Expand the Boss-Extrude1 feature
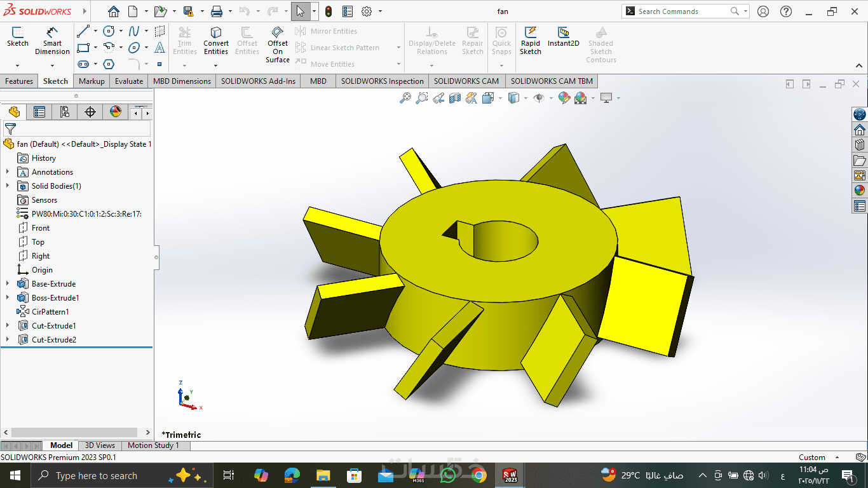 click(x=8, y=298)
